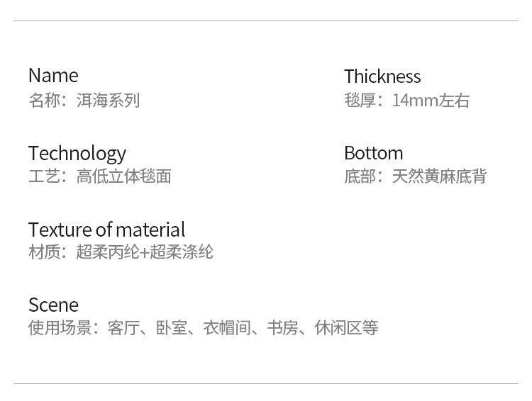Click the "Thickness" heading
Viewport: 532px width, 401px height.
(382, 77)
